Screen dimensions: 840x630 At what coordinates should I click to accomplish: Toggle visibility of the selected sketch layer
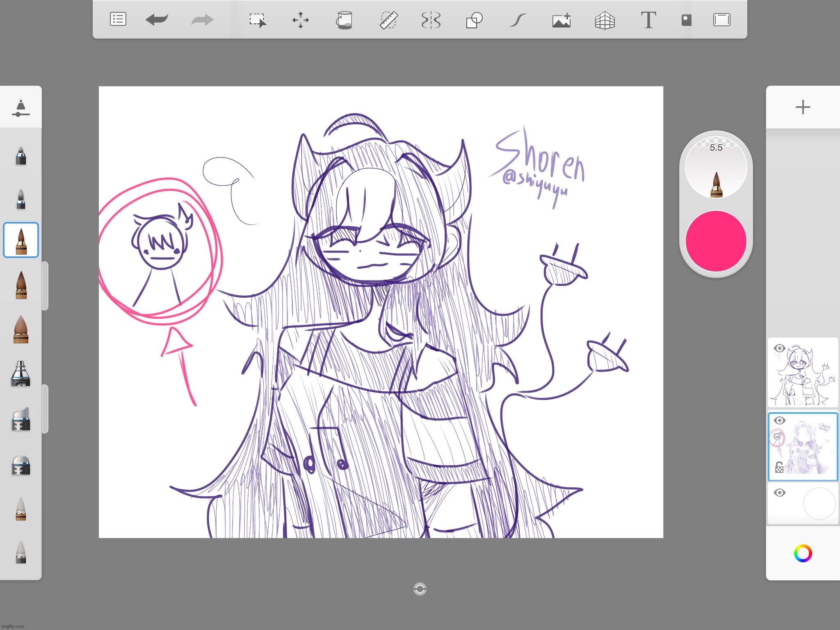(x=780, y=421)
